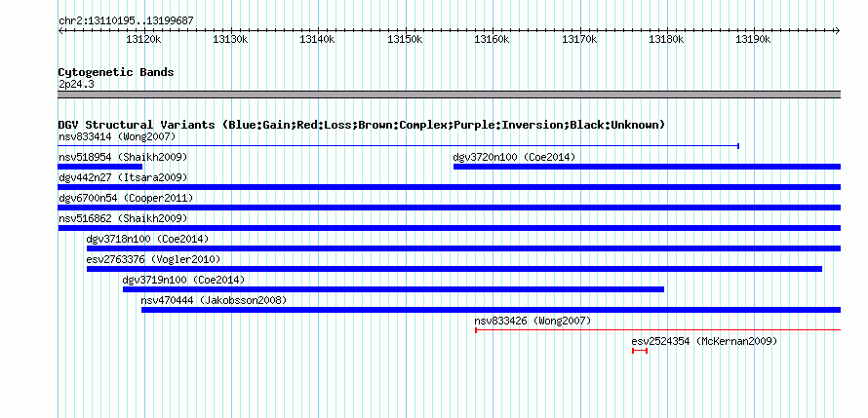Click the nsv516862 blue gain bar
Viewport: 868px width, 418px height.
pyautogui.click(x=450, y=228)
